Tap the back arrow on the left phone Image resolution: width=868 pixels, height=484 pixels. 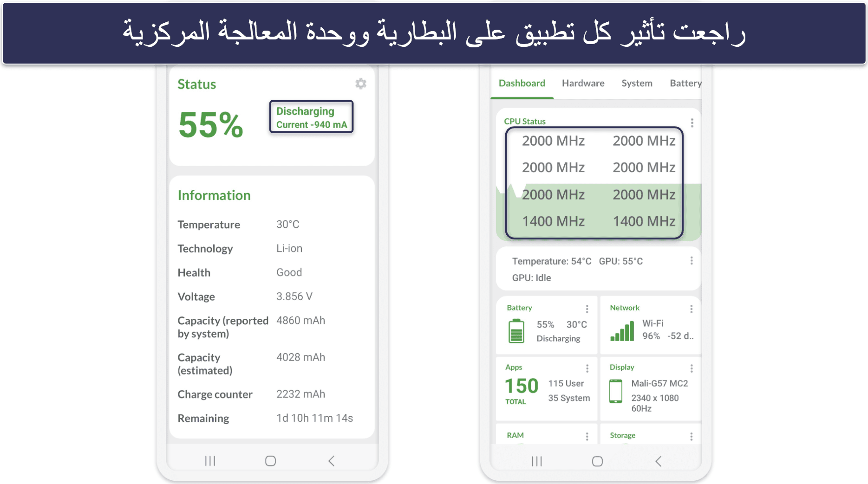(331, 461)
